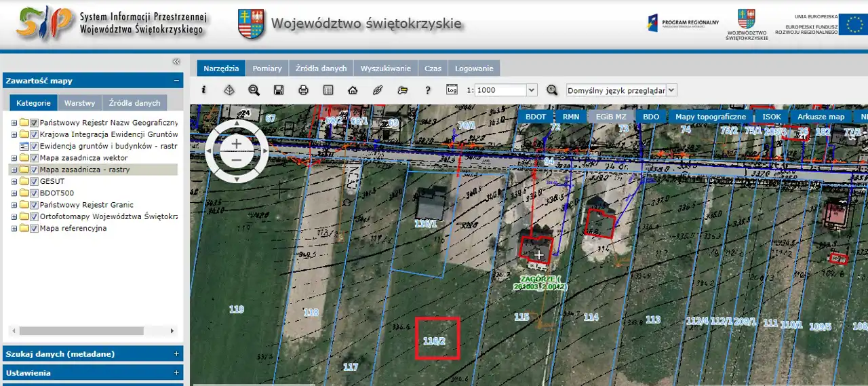Zoom in with the navigation plus button
Viewport: 868px width, 386px height.
(236, 143)
